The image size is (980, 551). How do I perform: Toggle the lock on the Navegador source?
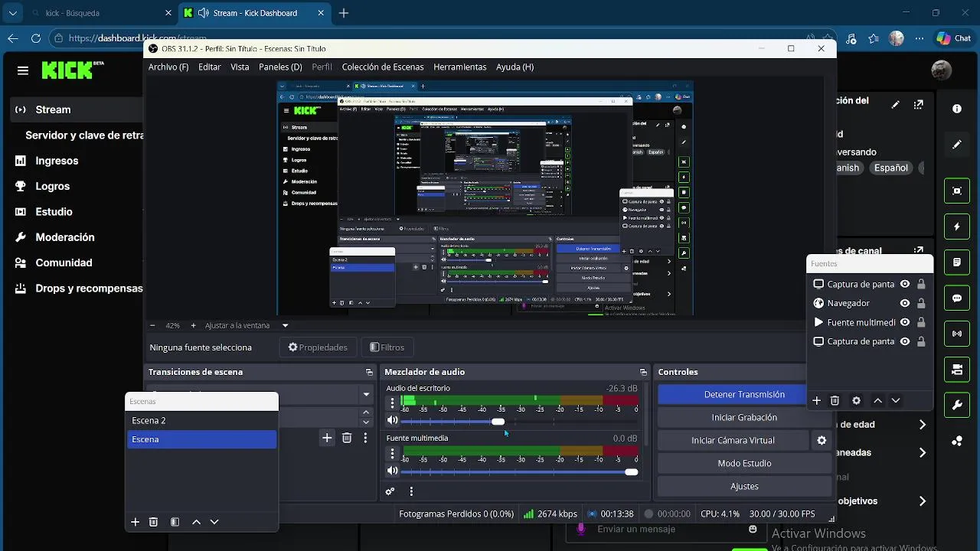921,303
